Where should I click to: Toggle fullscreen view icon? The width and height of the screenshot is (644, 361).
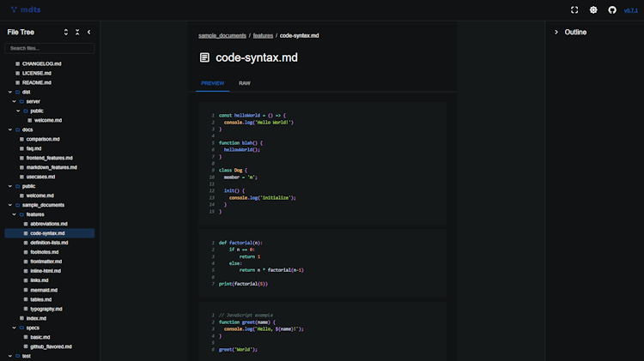click(x=574, y=9)
